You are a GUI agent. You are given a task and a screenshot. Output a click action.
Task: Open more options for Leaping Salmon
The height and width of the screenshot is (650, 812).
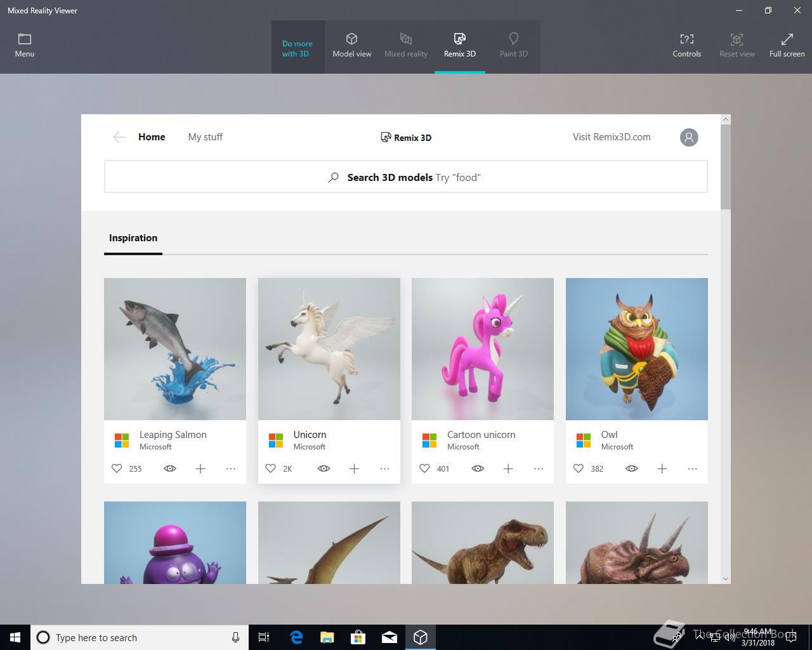(x=231, y=468)
